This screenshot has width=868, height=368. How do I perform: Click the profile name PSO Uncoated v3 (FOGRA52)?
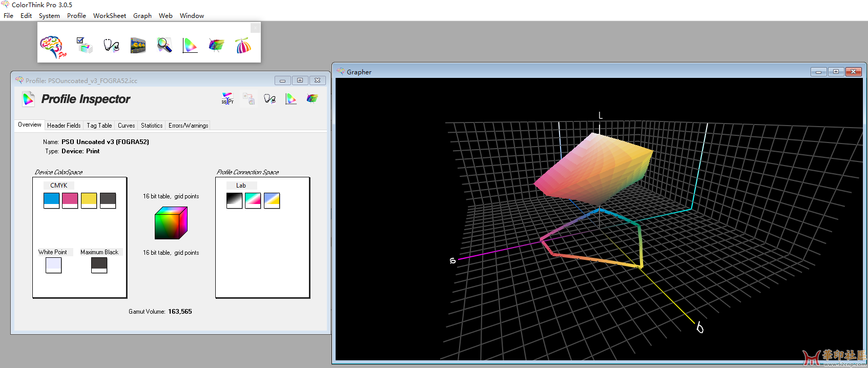click(x=106, y=142)
